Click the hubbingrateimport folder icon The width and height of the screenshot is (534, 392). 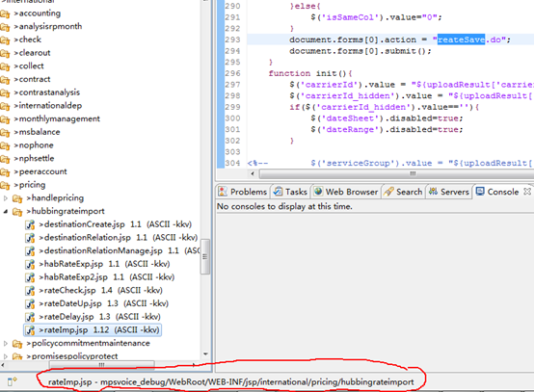pos(17,212)
